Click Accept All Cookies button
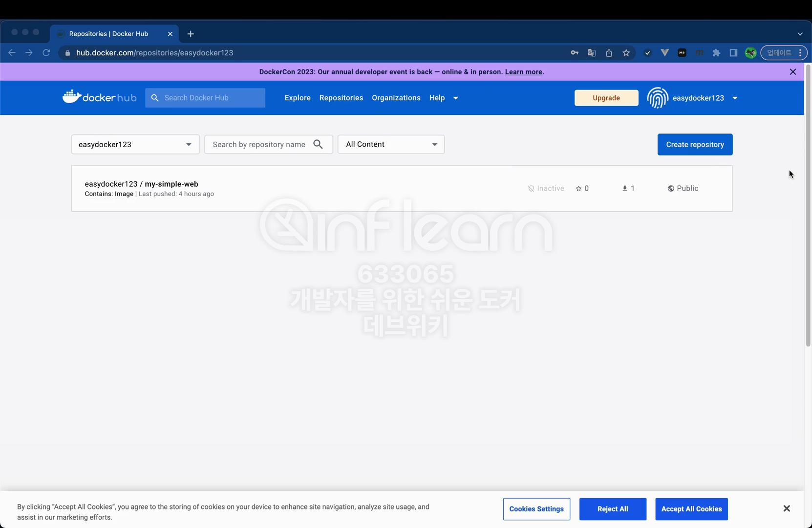Image resolution: width=812 pixels, height=528 pixels. tap(691, 509)
